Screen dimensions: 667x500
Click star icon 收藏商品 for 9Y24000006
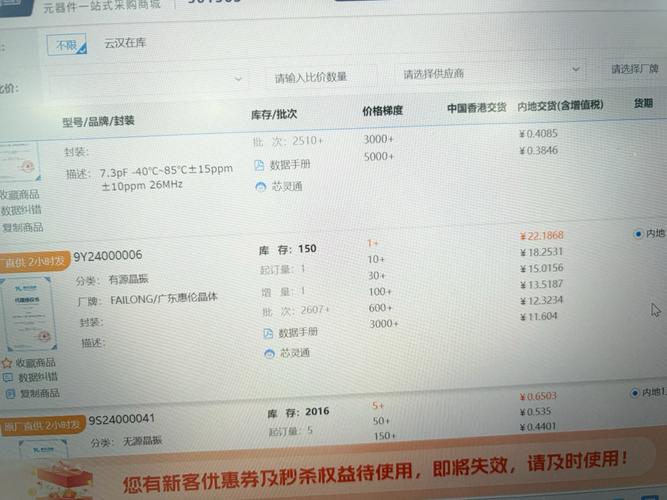coord(6,363)
